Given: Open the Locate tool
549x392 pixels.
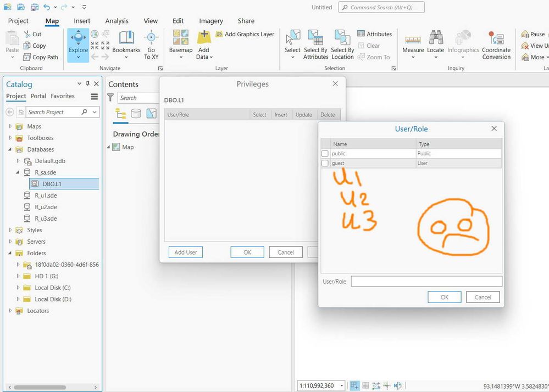Looking at the screenshot, I should click(436, 45).
